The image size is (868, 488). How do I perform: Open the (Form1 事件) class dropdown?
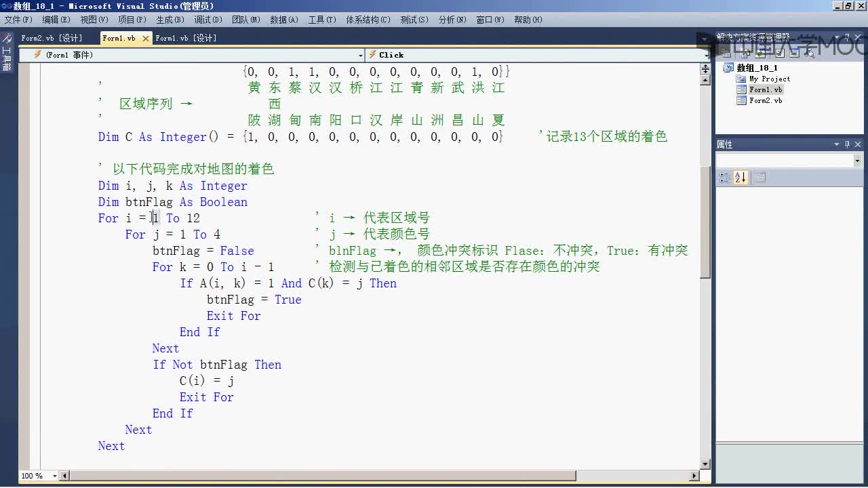[x=360, y=55]
